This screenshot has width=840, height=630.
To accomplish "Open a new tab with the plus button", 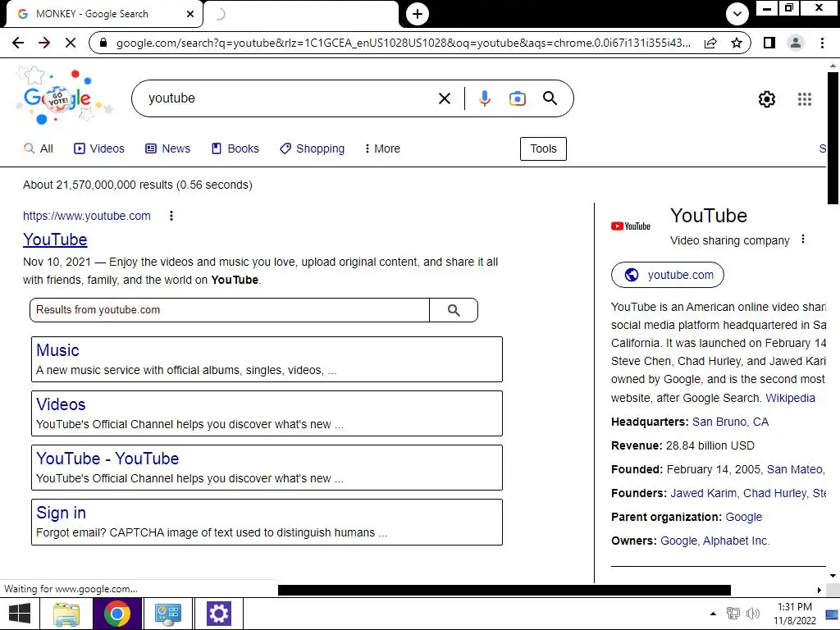I will coord(418,14).
